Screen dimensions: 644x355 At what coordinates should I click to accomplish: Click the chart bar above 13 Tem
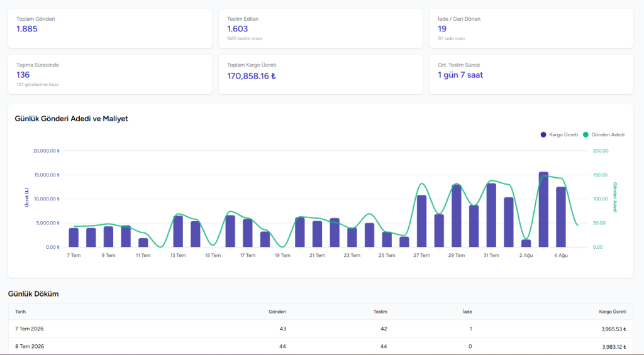tap(178, 231)
